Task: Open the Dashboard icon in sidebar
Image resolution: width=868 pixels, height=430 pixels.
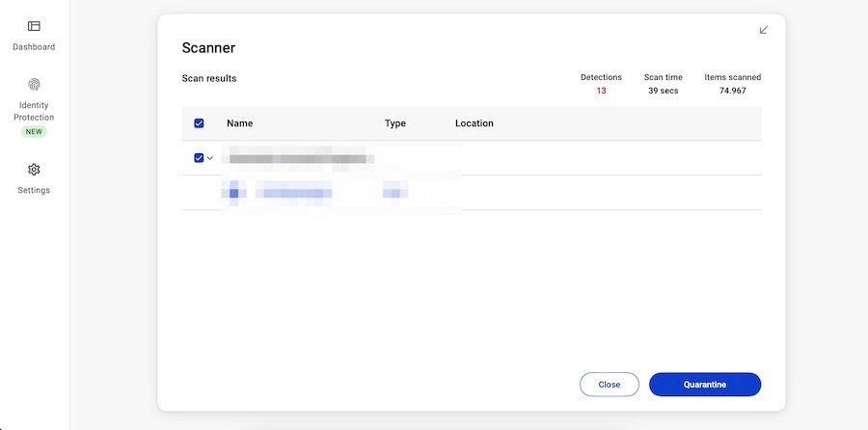Action: (x=34, y=26)
